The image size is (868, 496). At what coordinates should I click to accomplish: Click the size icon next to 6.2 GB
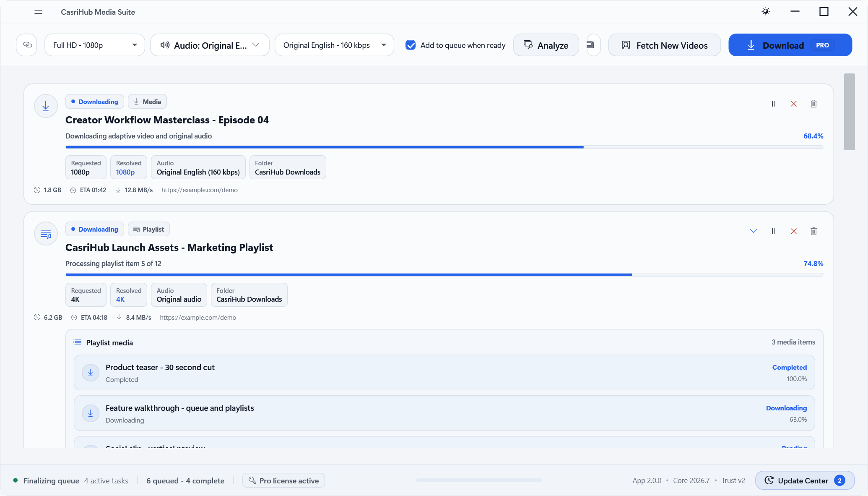pos(37,318)
